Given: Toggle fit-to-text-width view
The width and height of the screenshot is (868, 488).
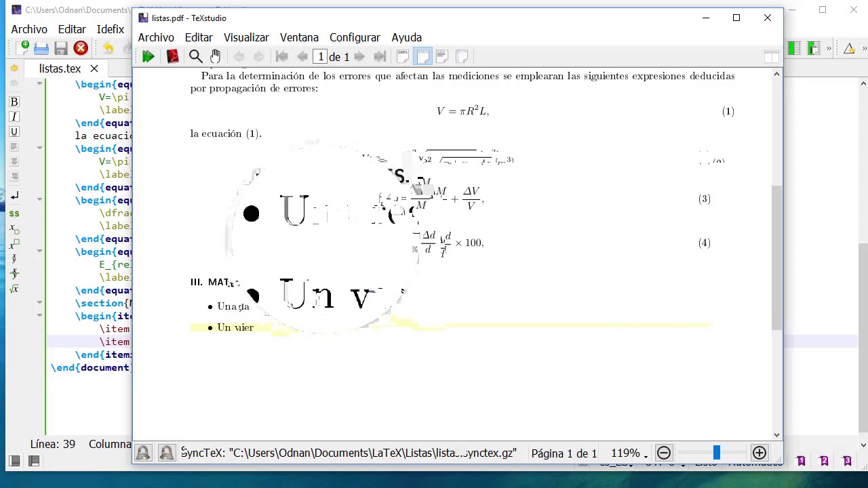Looking at the screenshot, I should 442,57.
